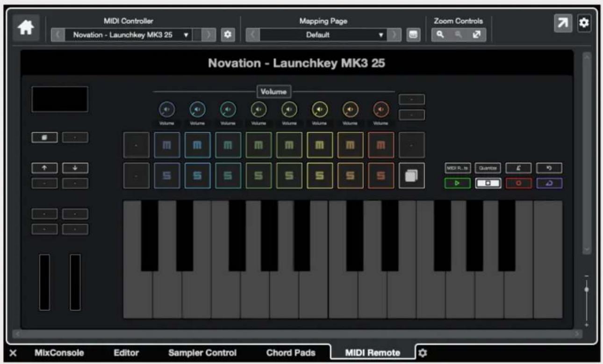Open MIDI Remote in a separate window arrow
This screenshot has width=603, height=364.
(562, 22)
